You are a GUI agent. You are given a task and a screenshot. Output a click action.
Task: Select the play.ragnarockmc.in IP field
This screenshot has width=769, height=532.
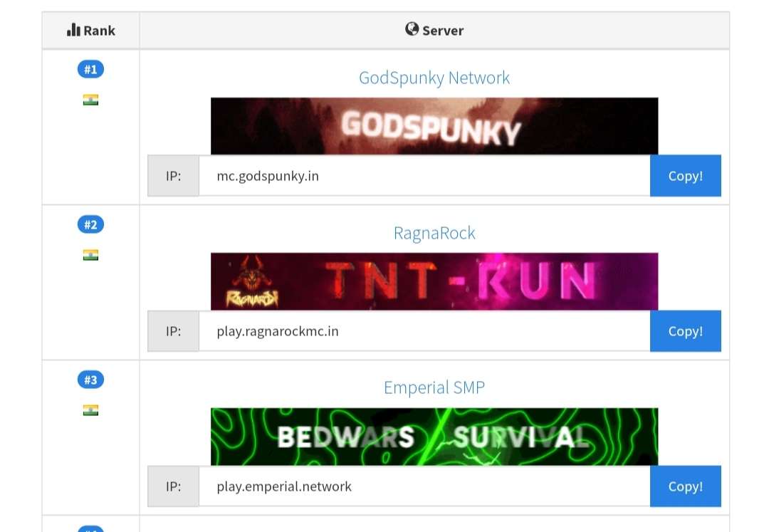point(424,331)
